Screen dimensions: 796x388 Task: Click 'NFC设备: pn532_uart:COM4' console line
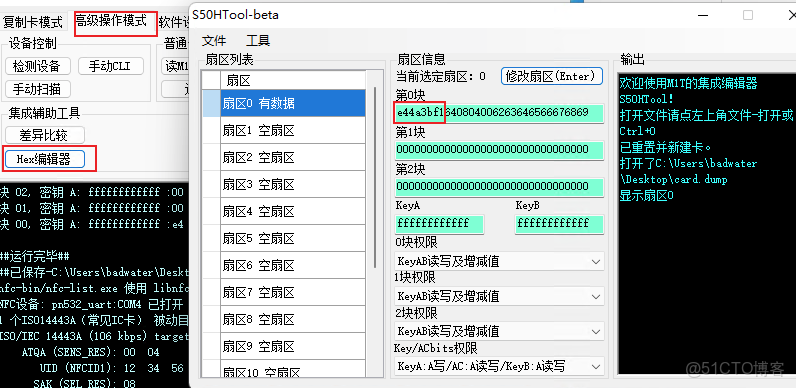pyautogui.click(x=91, y=305)
